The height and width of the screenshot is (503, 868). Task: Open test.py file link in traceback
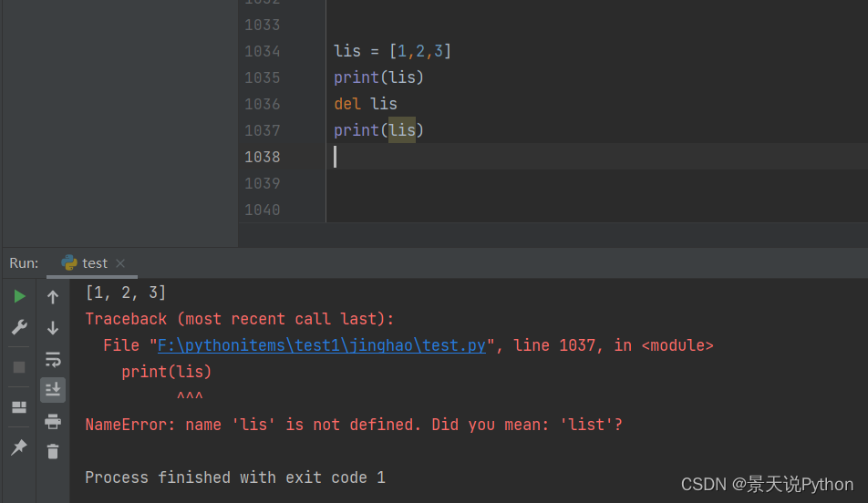point(322,345)
